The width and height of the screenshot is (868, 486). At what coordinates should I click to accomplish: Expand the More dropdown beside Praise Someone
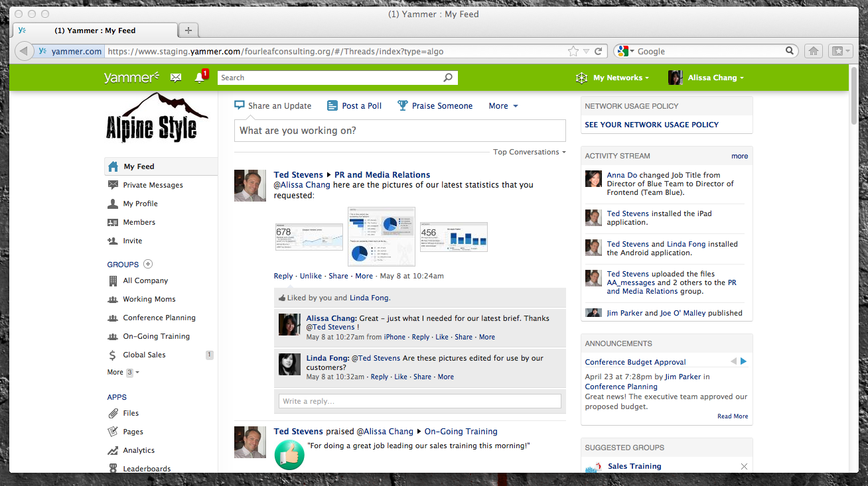(x=503, y=105)
